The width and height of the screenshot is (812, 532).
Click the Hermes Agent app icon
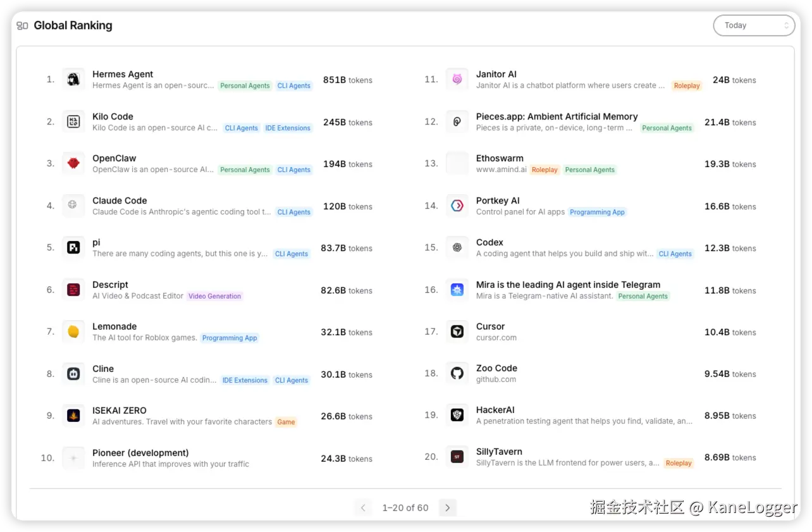73,80
